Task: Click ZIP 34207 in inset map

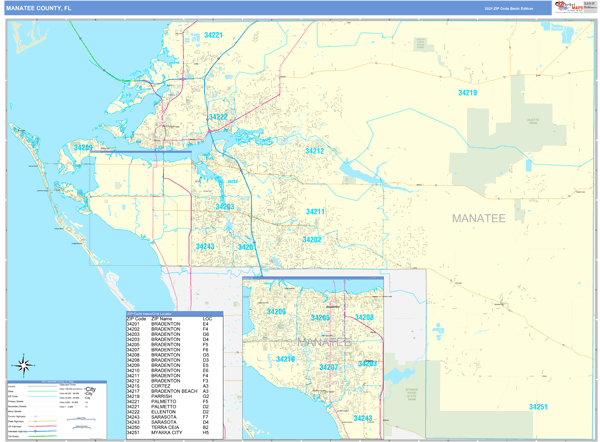Action: tap(327, 368)
